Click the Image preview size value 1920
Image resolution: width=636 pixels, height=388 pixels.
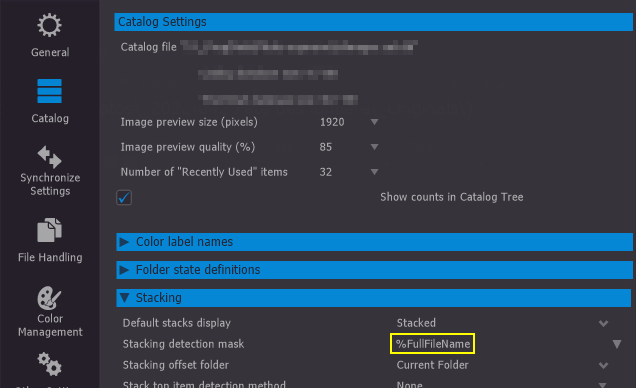click(332, 122)
